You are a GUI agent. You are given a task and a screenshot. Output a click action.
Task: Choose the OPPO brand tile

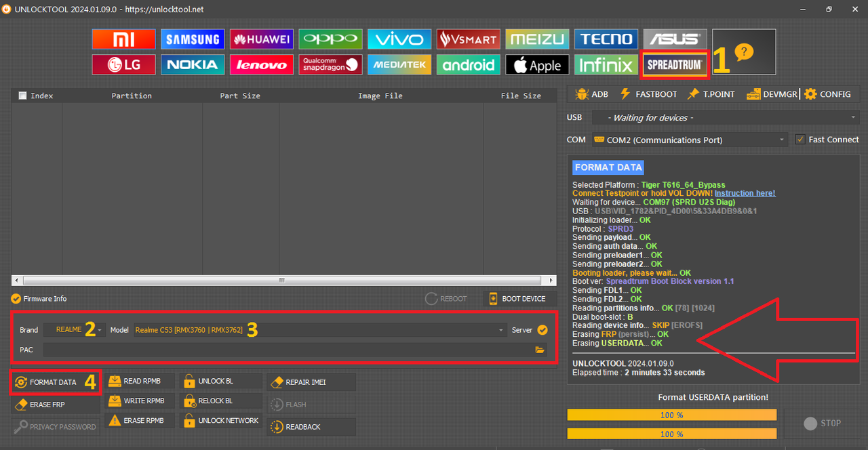pos(330,39)
